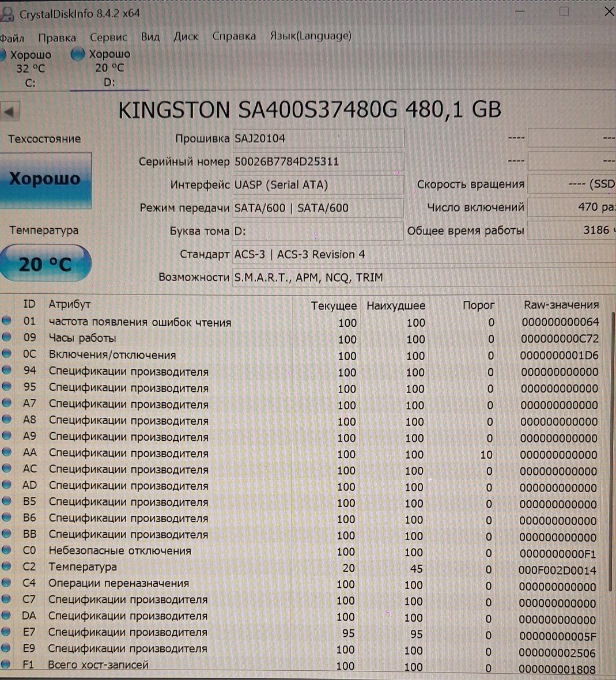Image resolution: width=616 pixels, height=680 pixels.
Task: Click status dot of attribute B5
Action: click(x=6, y=501)
